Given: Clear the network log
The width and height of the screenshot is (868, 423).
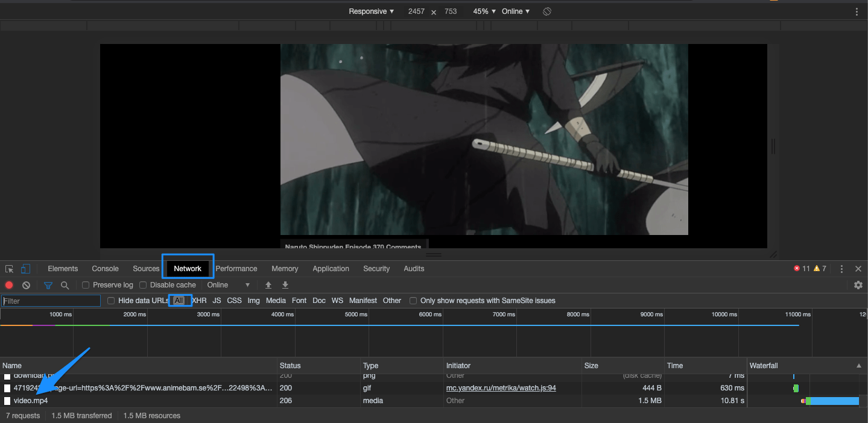Looking at the screenshot, I should [x=26, y=285].
